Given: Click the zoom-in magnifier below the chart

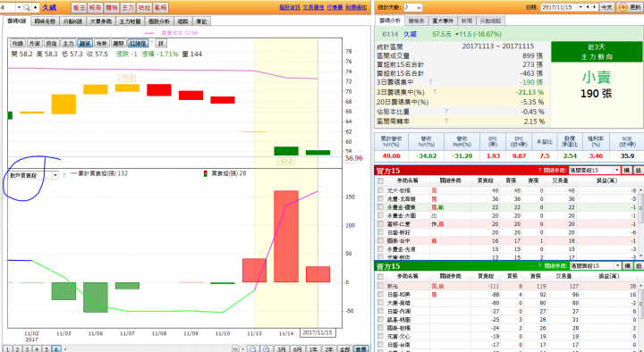Looking at the screenshot, I should pyautogui.click(x=267, y=348).
